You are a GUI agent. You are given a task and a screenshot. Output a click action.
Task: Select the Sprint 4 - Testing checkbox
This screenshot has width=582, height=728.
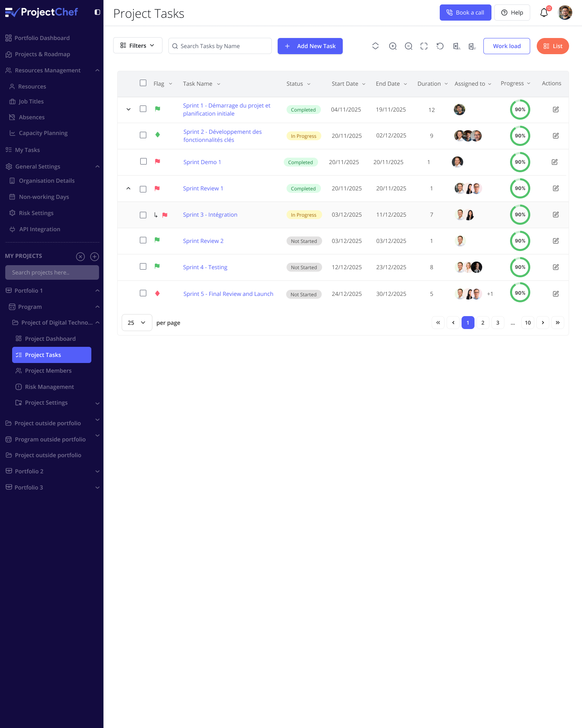[x=143, y=266]
